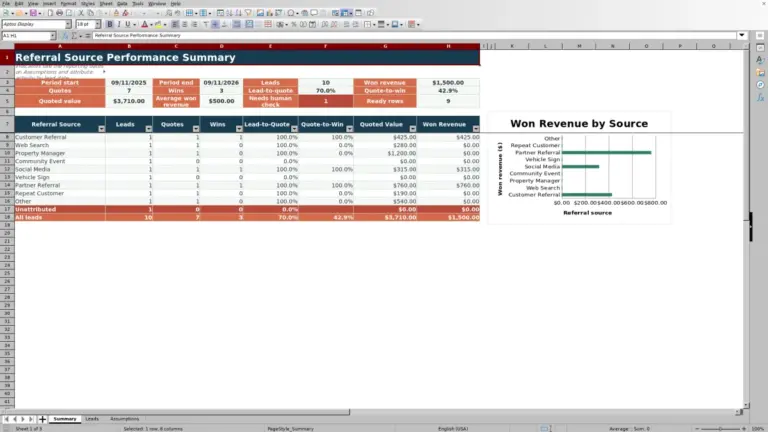Click the Align left icon
The image size is (768, 432).
(x=175, y=24)
